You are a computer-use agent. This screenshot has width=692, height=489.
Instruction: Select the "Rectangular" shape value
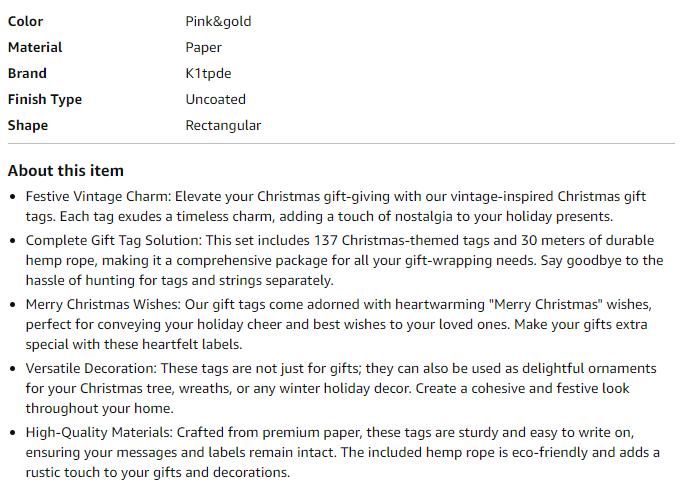point(223,125)
